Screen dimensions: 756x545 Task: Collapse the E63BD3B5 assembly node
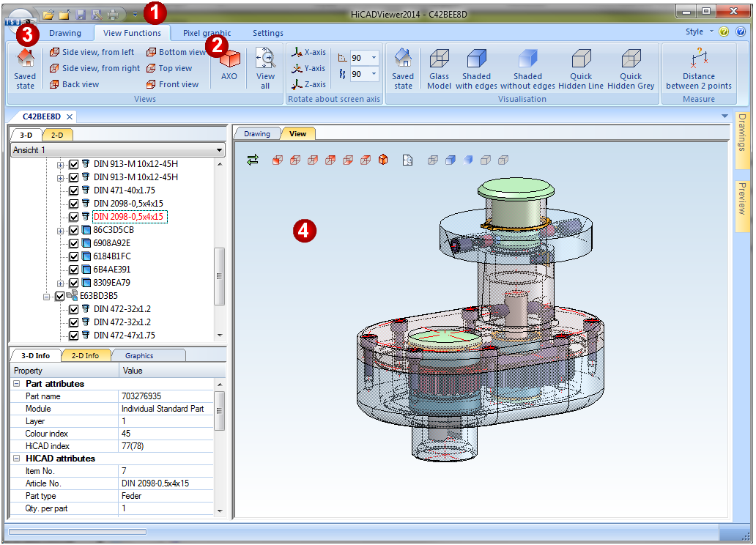[x=46, y=296]
